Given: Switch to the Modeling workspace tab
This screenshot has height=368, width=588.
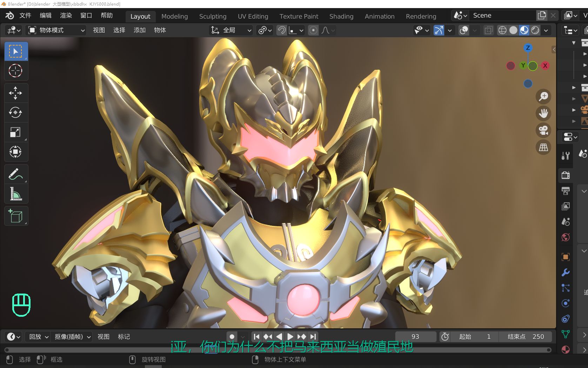Looking at the screenshot, I should click(x=174, y=16).
